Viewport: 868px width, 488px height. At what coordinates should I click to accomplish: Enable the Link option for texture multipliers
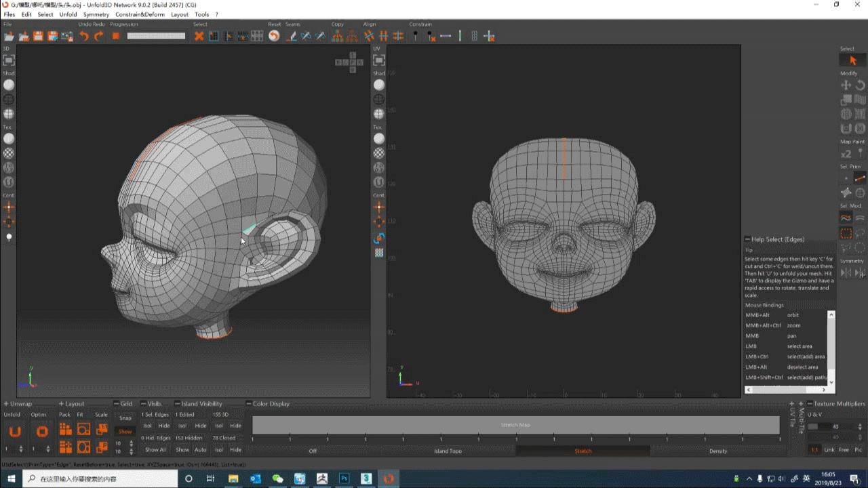[829, 450]
